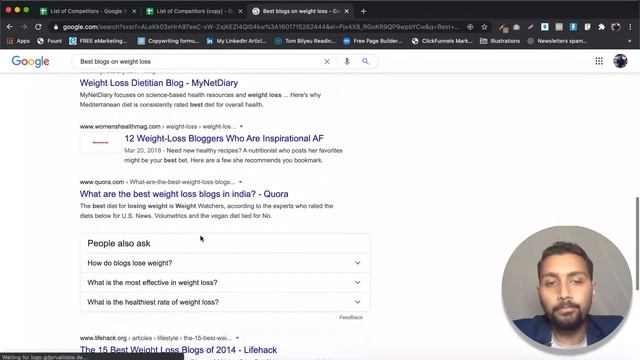
Task: Expand "What is the healthiest rate of weight loss?"
Action: point(225,302)
